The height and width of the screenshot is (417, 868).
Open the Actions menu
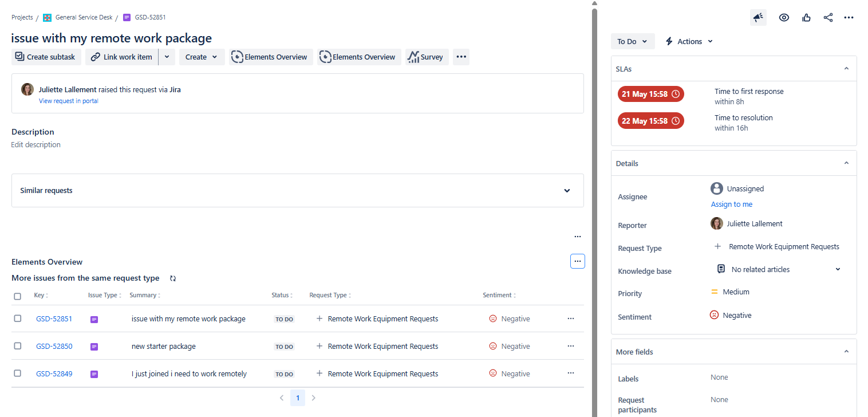click(689, 42)
